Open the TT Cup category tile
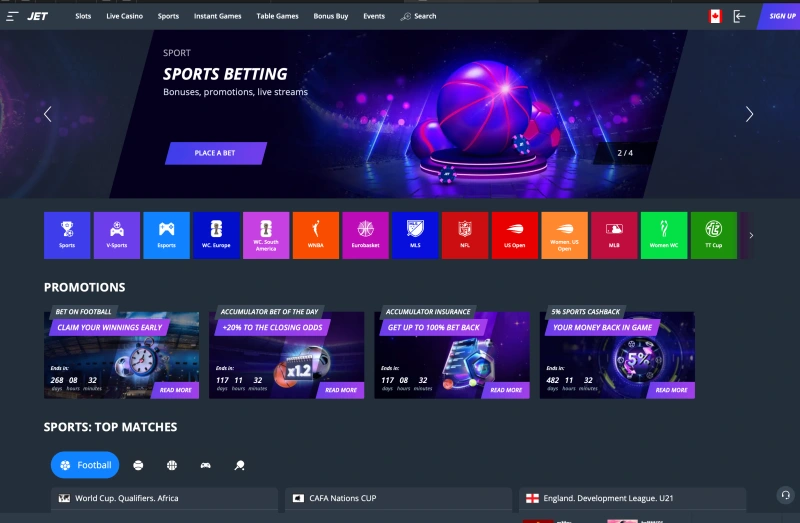800x523 pixels. 713,235
